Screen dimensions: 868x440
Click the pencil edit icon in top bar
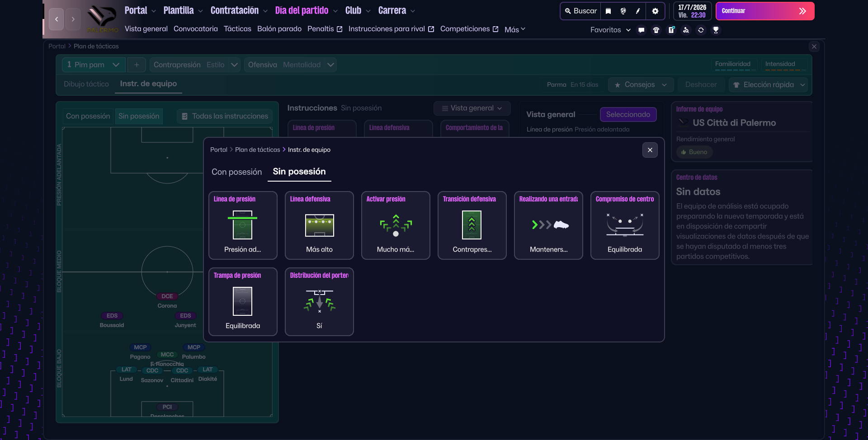tap(638, 11)
